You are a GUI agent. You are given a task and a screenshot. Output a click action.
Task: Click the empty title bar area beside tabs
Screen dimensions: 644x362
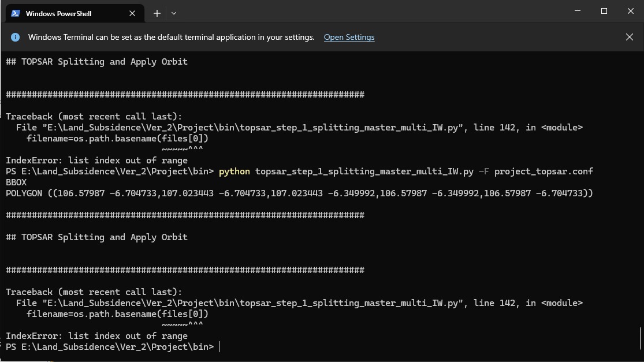370,12
